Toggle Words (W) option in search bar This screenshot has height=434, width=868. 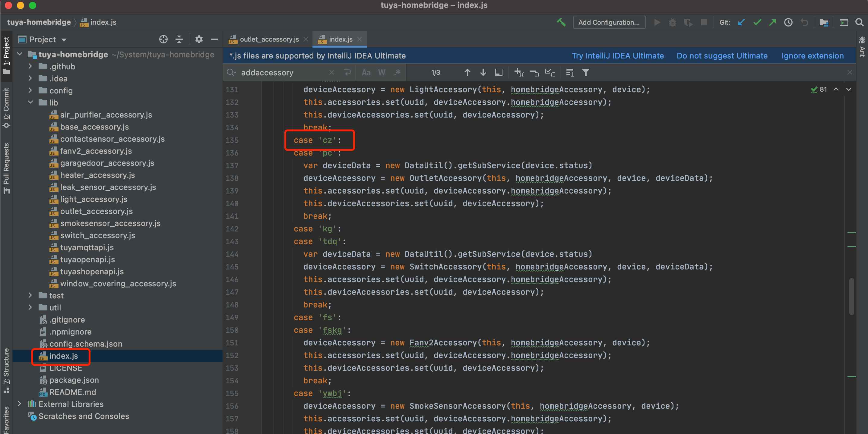tap(382, 72)
